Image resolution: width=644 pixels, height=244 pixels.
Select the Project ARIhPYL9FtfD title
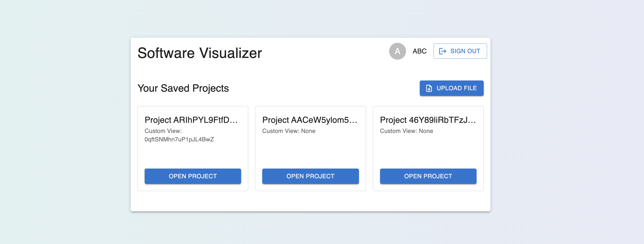(191, 120)
